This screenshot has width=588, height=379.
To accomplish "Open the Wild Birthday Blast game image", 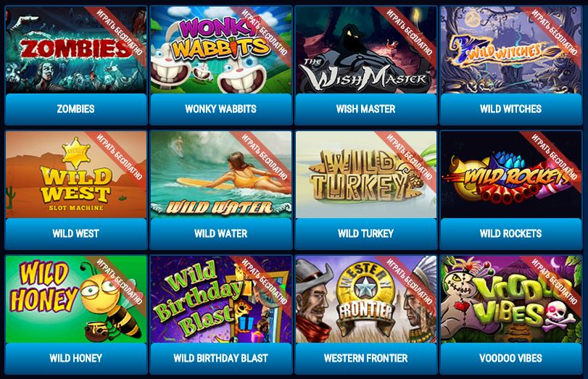I will coord(221,299).
